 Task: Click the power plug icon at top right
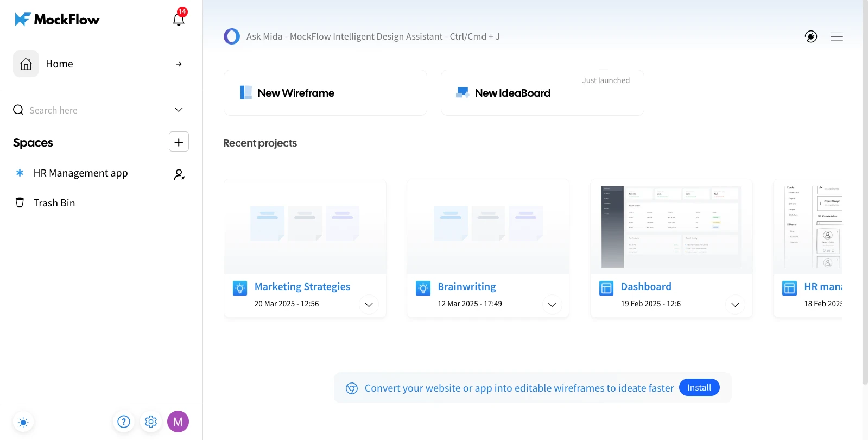[811, 36]
